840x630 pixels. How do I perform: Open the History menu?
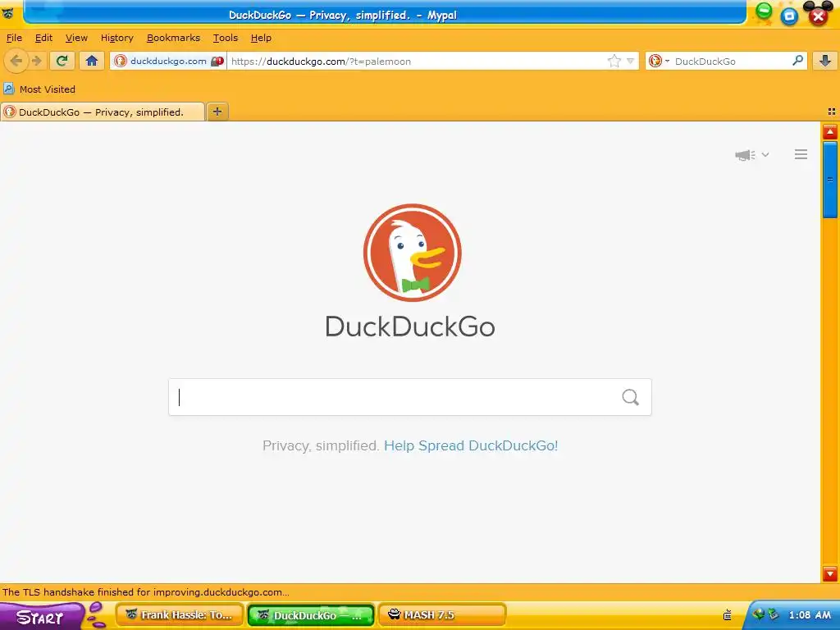(x=116, y=38)
